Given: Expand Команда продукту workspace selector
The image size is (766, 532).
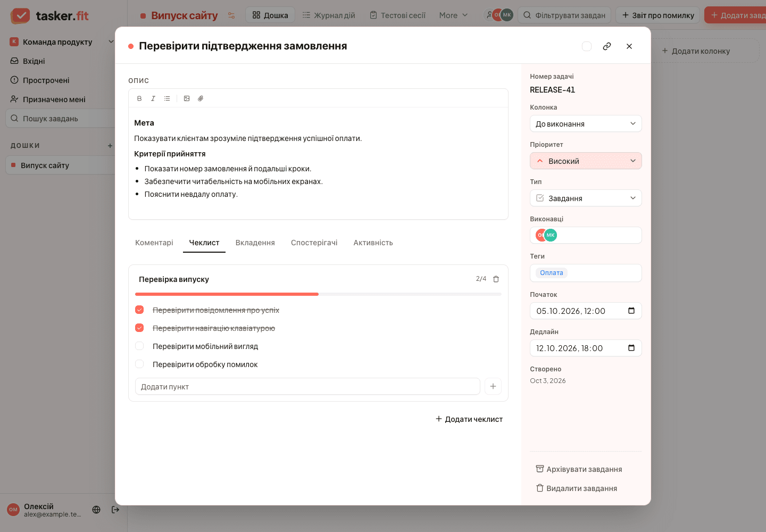Looking at the screenshot, I should pyautogui.click(x=62, y=41).
